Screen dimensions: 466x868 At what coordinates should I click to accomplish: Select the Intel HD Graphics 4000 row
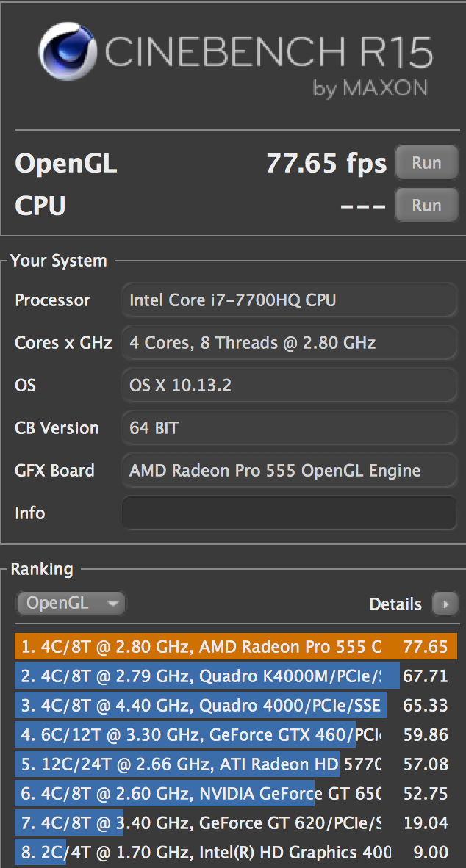pyautogui.click(x=235, y=853)
